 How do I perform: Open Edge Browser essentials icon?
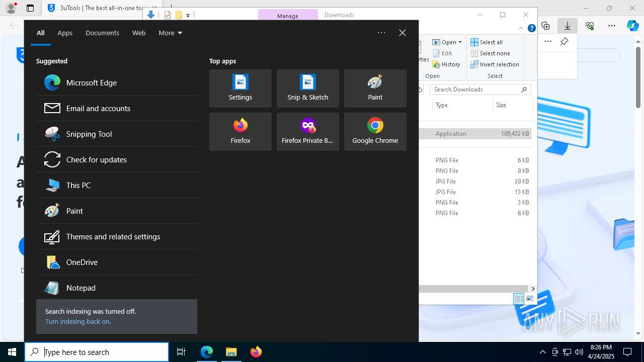590,26
